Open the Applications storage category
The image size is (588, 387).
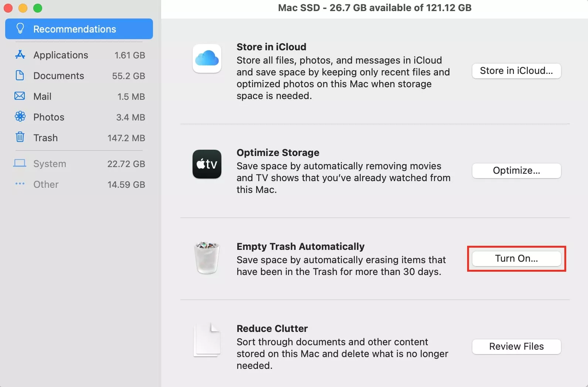[79, 55]
